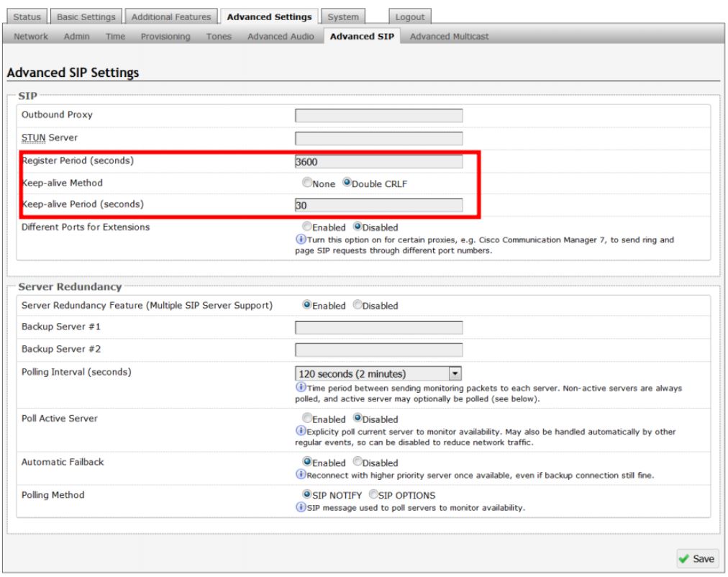728x577 pixels.
Task: Open the Polling Interval dropdown
Action: (454, 373)
